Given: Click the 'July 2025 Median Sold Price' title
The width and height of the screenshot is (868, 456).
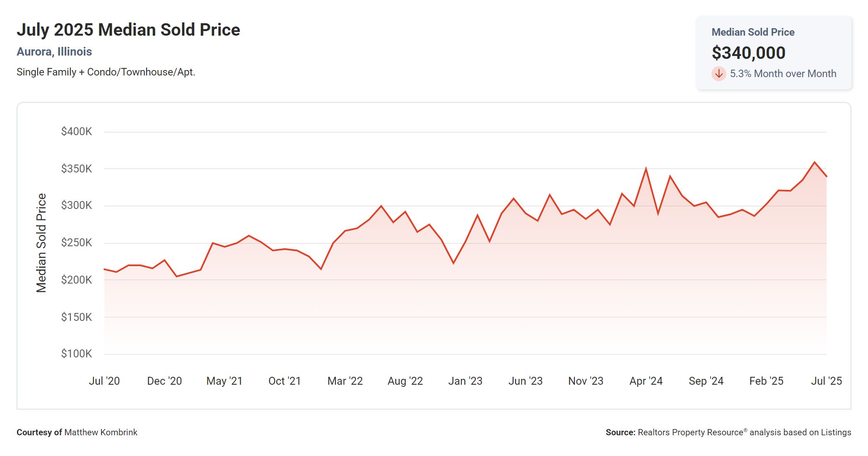Looking at the screenshot, I should [x=128, y=30].
